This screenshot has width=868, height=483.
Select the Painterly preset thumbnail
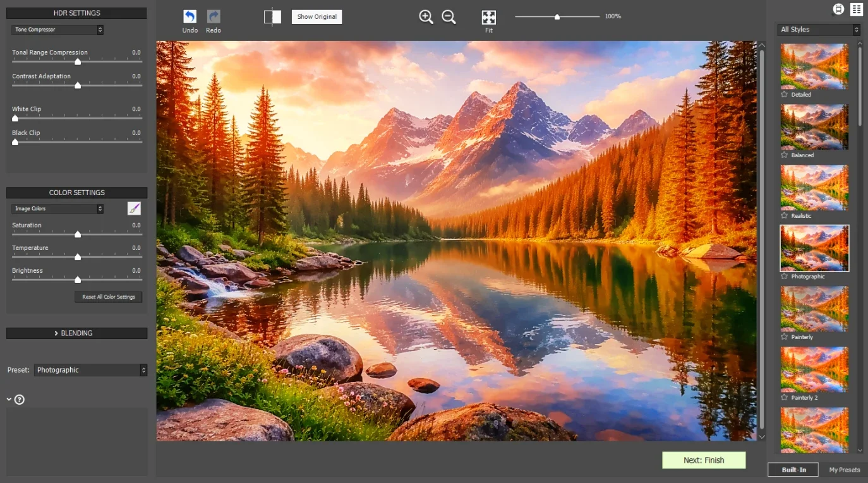(x=814, y=309)
